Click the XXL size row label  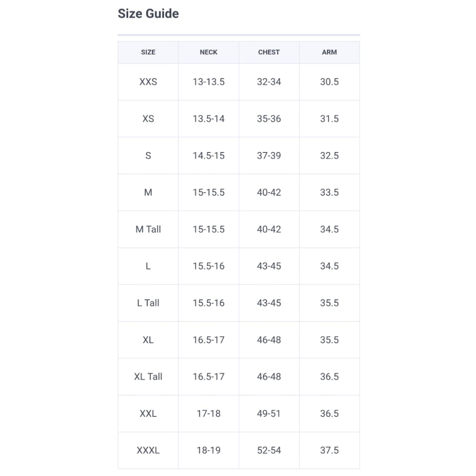tap(148, 413)
